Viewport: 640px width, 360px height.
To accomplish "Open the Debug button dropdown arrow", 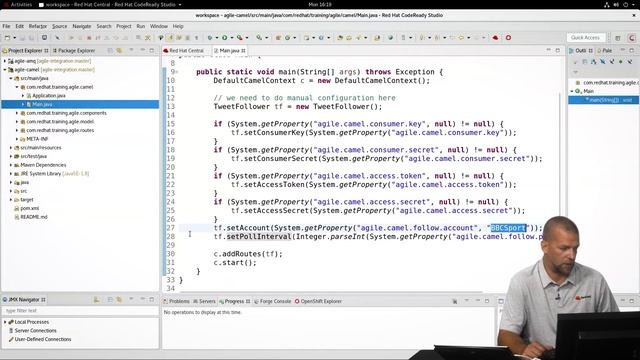I will [216, 38].
